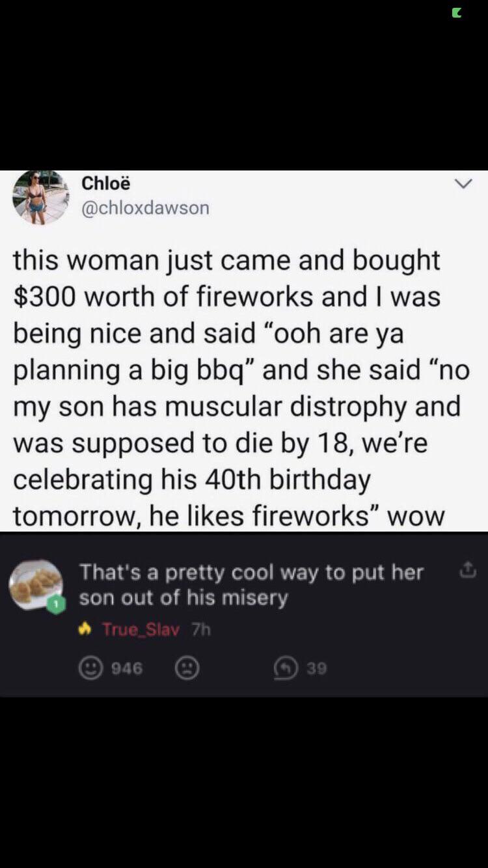Tap the battery icon in the status bar
488x868 pixels.
click(x=455, y=12)
